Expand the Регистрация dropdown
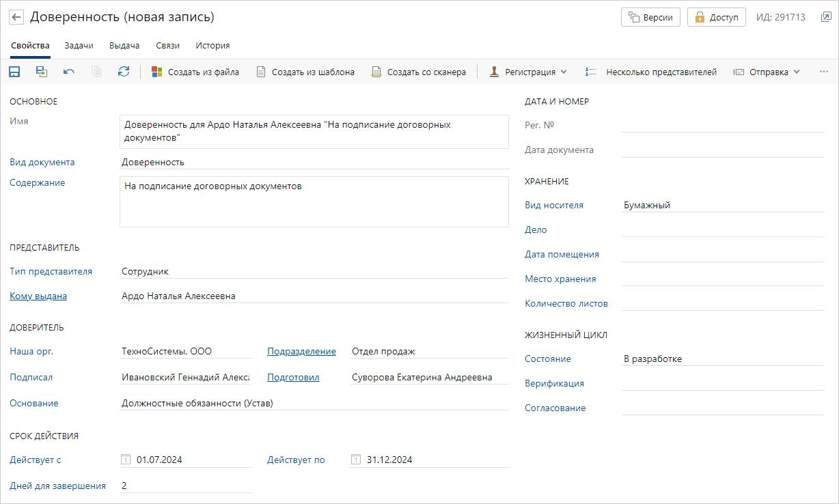 [x=529, y=72]
